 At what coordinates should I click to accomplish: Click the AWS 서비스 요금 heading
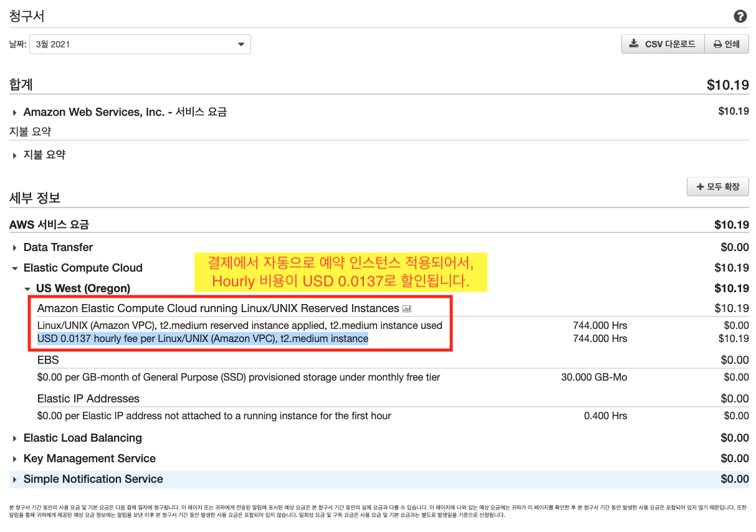click(49, 225)
